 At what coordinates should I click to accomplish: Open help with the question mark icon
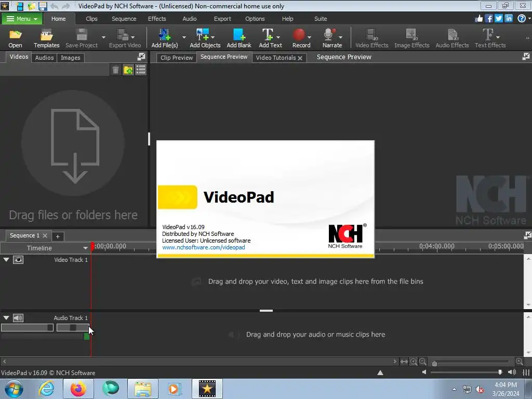point(522,19)
